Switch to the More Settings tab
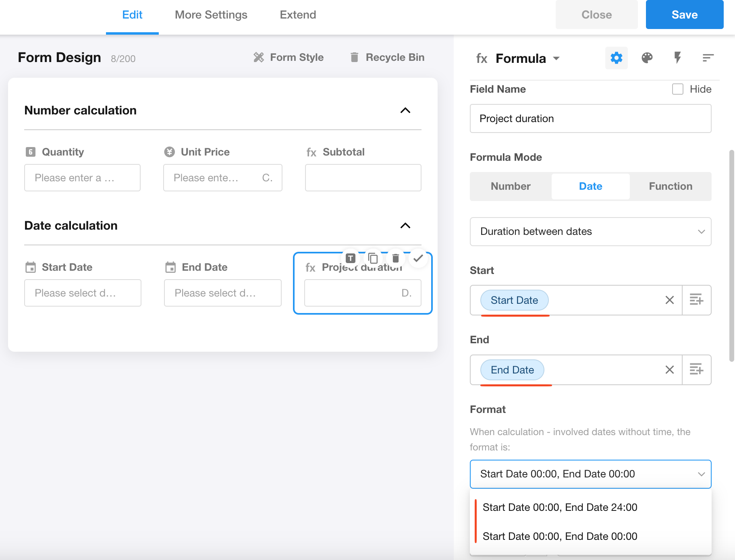 click(x=211, y=15)
